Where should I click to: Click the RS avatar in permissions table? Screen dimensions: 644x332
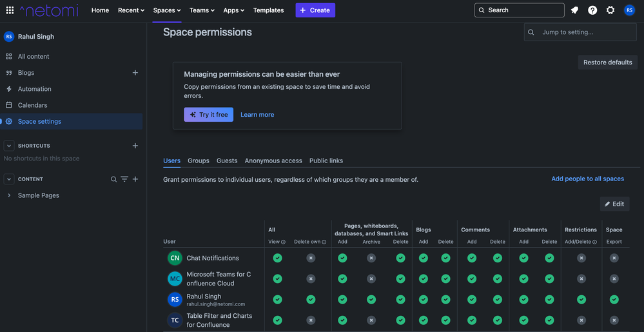tap(175, 300)
